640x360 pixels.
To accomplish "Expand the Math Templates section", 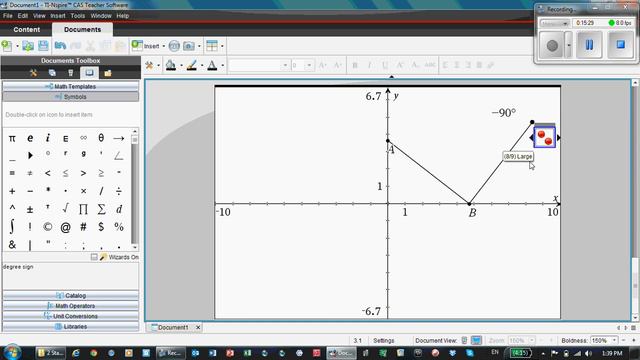I will [71, 87].
